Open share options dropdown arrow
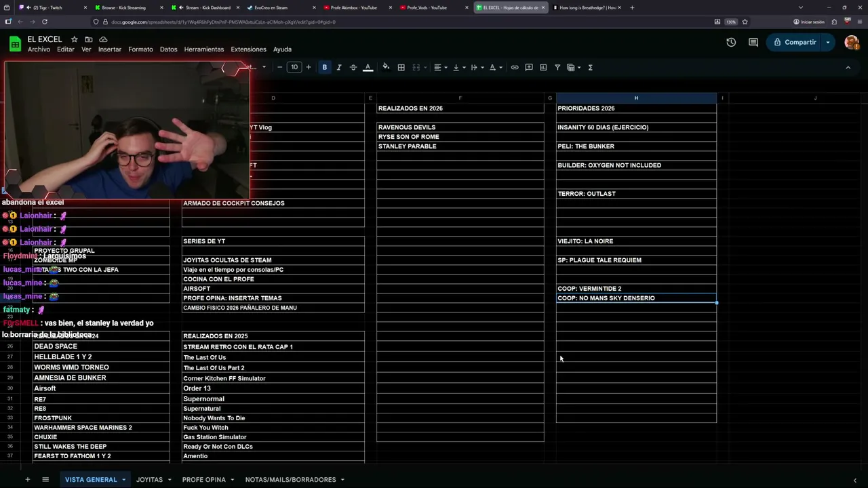 pos(828,42)
